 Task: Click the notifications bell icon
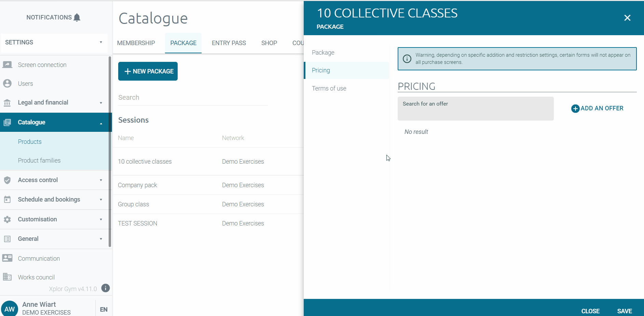tap(77, 17)
